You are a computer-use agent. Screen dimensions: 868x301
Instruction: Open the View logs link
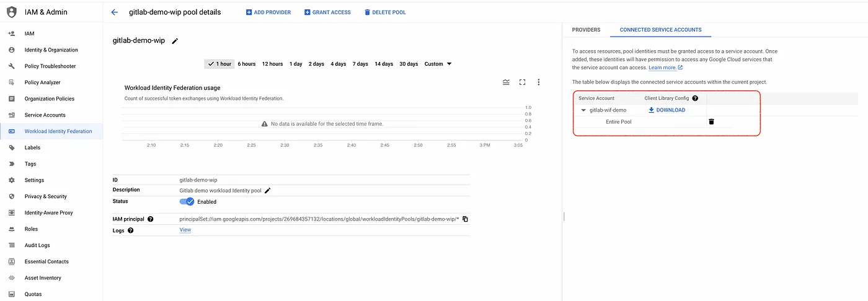(x=185, y=230)
